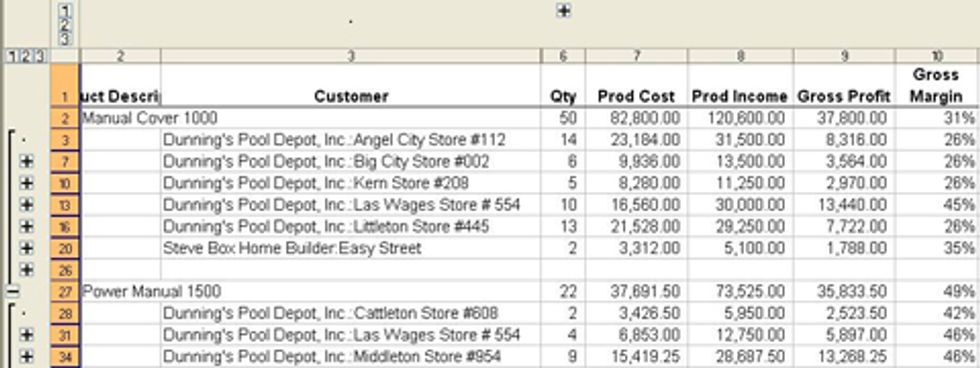
Task: Show column outline level 1
Action: [66, 11]
